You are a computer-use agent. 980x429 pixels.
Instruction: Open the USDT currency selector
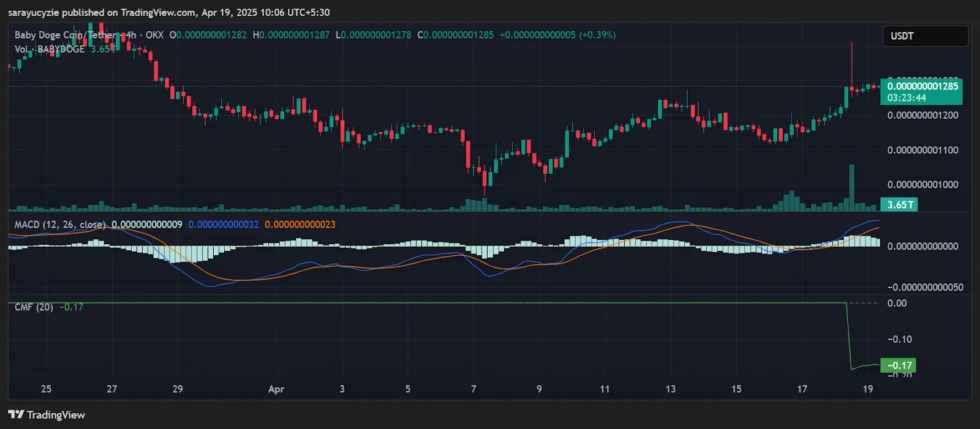tap(925, 36)
